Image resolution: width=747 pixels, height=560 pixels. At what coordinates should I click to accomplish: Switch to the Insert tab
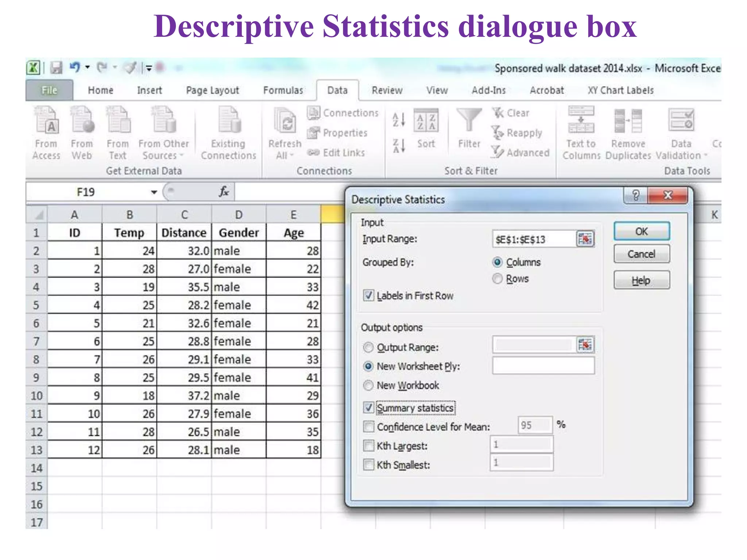tap(149, 90)
